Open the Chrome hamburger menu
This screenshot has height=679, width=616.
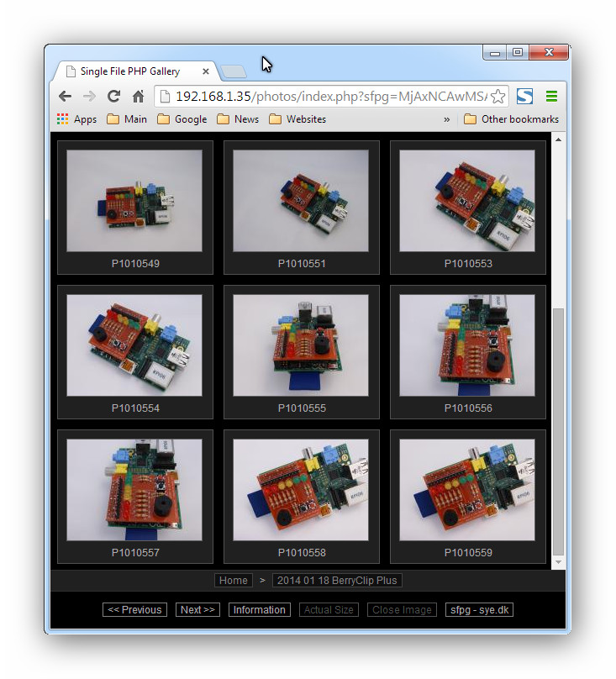551,97
